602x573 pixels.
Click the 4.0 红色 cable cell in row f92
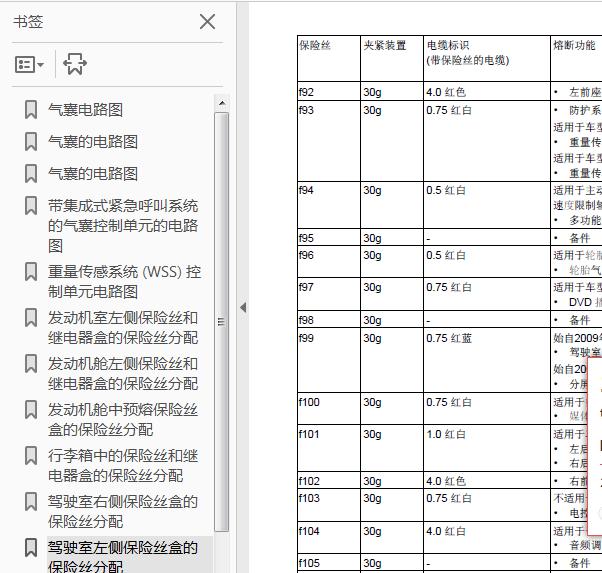(487, 91)
